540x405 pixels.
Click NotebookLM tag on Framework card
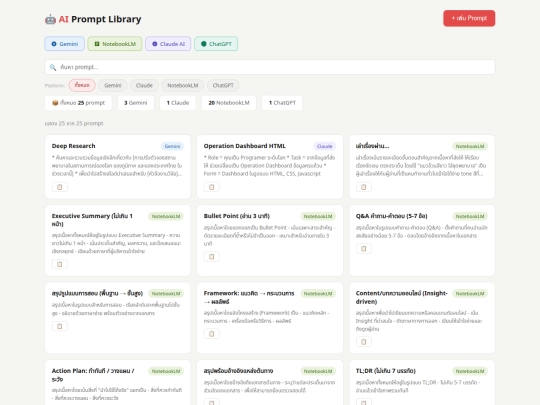[x=318, y=294]
